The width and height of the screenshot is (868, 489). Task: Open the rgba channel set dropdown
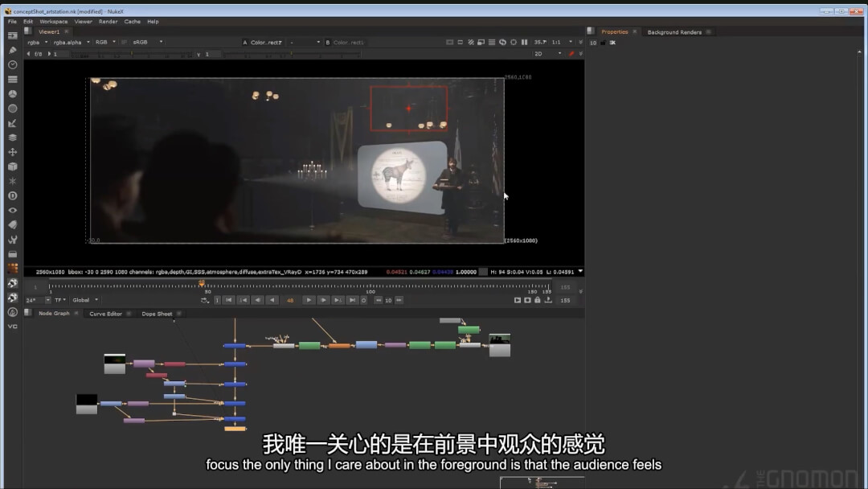pyautogui.click(x=37, y=42)
